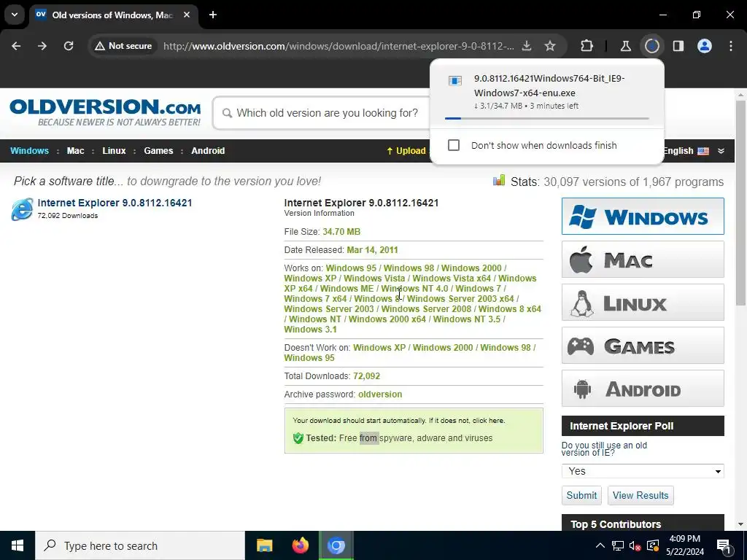747x560 pixels.
Task: Select the Old versions of Windows tab
Action: coord(115,15)
